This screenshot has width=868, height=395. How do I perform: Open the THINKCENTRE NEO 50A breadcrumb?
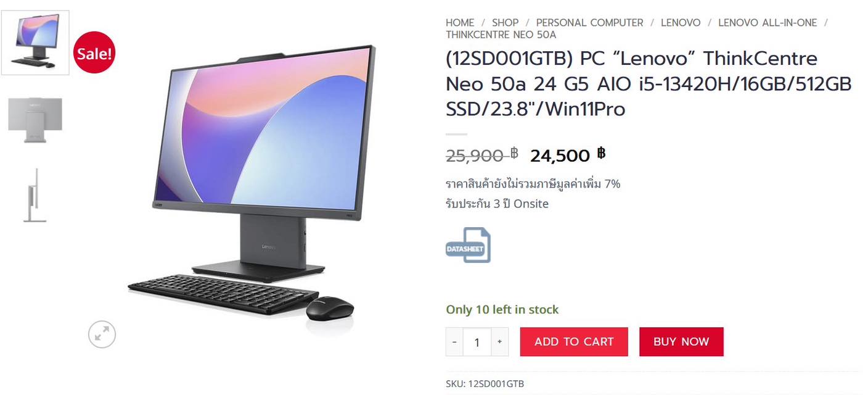[501, 35]
